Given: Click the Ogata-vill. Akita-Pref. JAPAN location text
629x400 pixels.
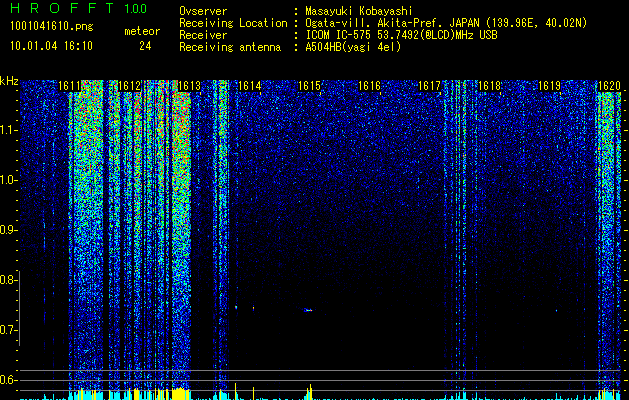Looking at the screenshot, I should pos(446,23).
